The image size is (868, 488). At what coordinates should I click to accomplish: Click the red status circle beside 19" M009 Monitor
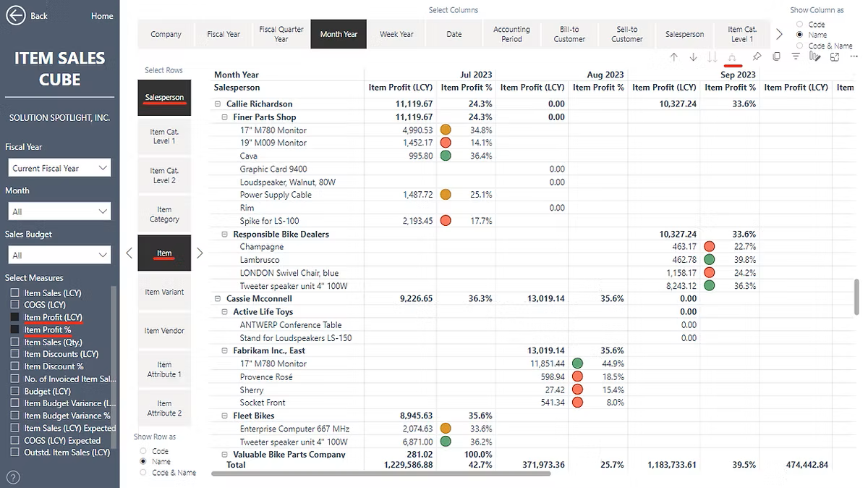point(446,143)
